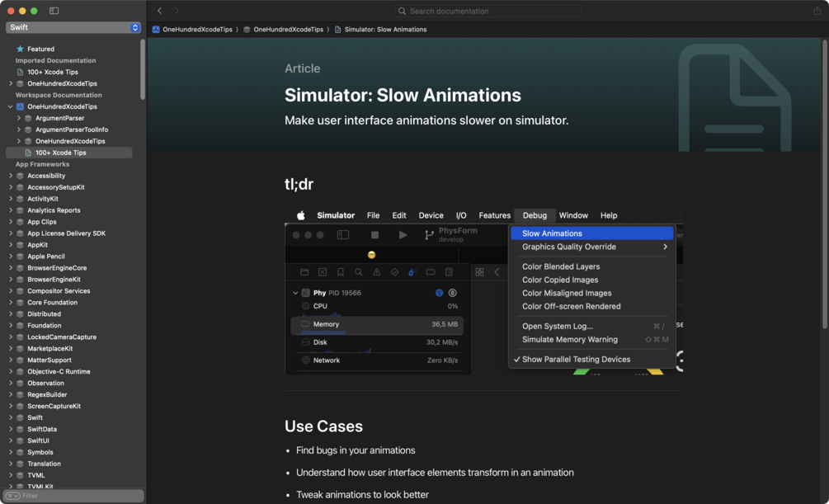Screen dimensions: 829x504
Task: Click the framework icon beside BrowserEngineCore
Action: (20, 268)
